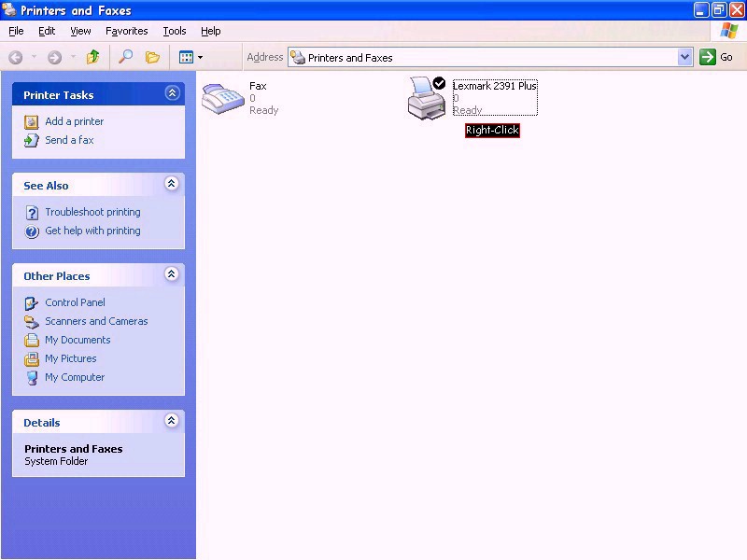Select the Lexmark 2391 Plus printer icon
The height and width of the screenshot is (560, 747).
pos(427,98)
